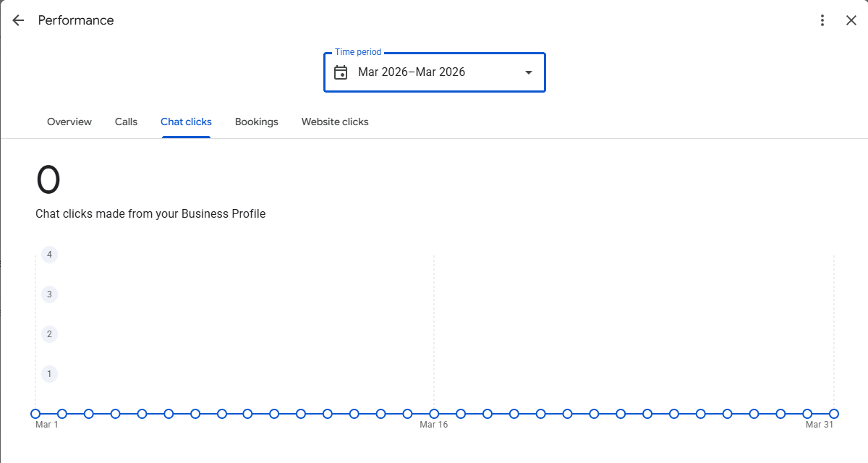
Task: Switch to the Calls tab
Action: [126, 122]
